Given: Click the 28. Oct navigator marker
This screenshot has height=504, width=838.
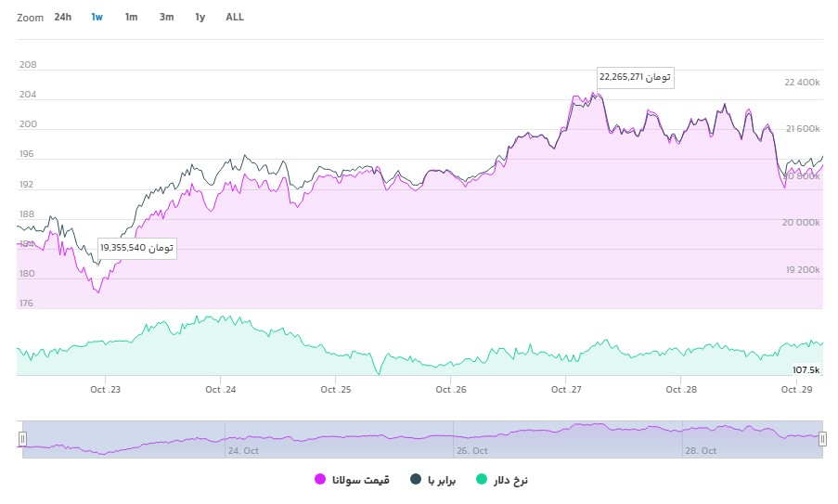Looking at the screenshot, I should click(x=701, y=451).
